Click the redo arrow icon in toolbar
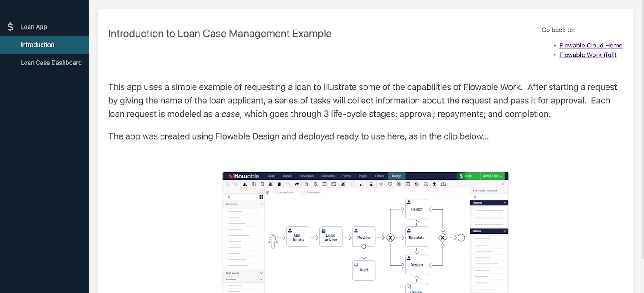 [x=297, y=184]
